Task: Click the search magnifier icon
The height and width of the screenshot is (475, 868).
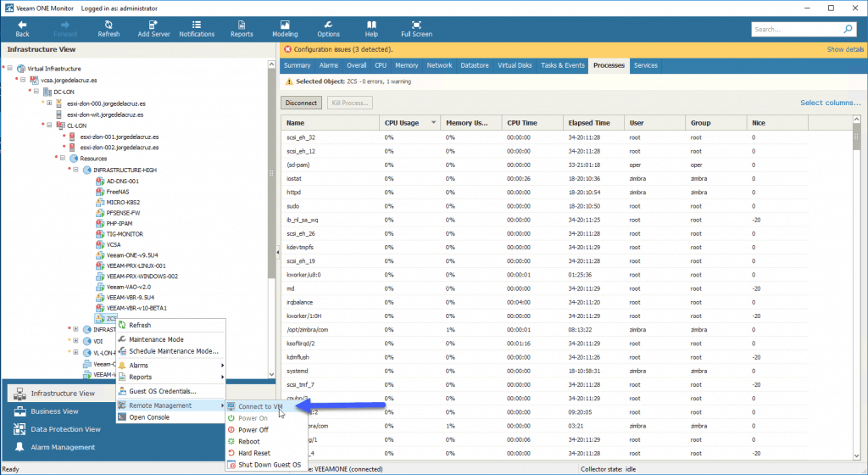Action: pos(848,29)
